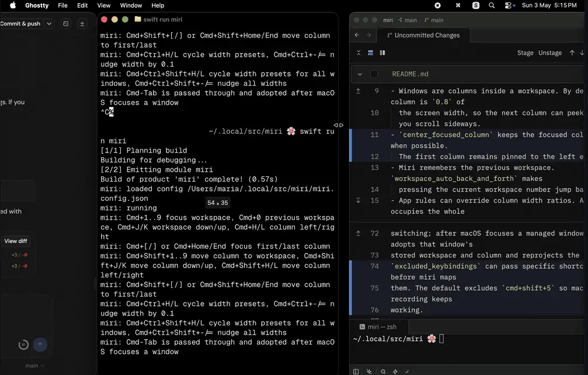
Task: Collapse all diff hunks icon in Zed toolbar
Action: coord(359,53)
